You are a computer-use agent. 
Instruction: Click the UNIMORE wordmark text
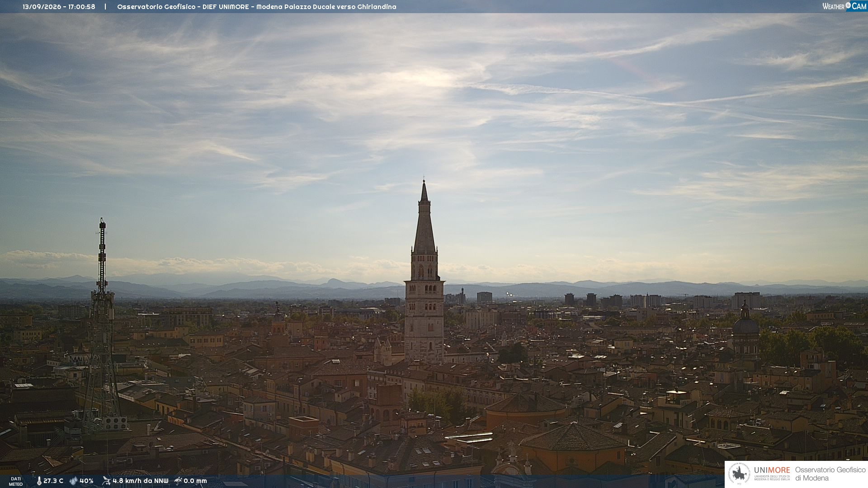[x=772, y=470]
